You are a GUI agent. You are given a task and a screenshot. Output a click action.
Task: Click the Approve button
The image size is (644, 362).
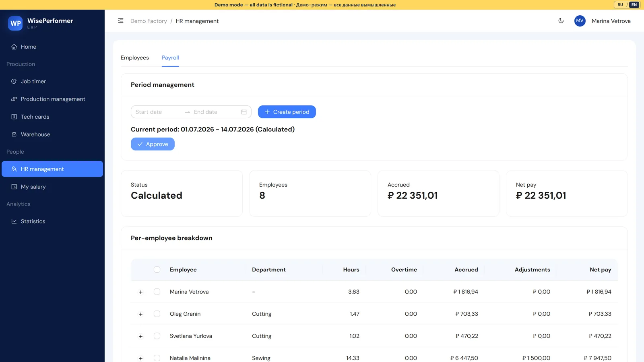click(153, 144)
